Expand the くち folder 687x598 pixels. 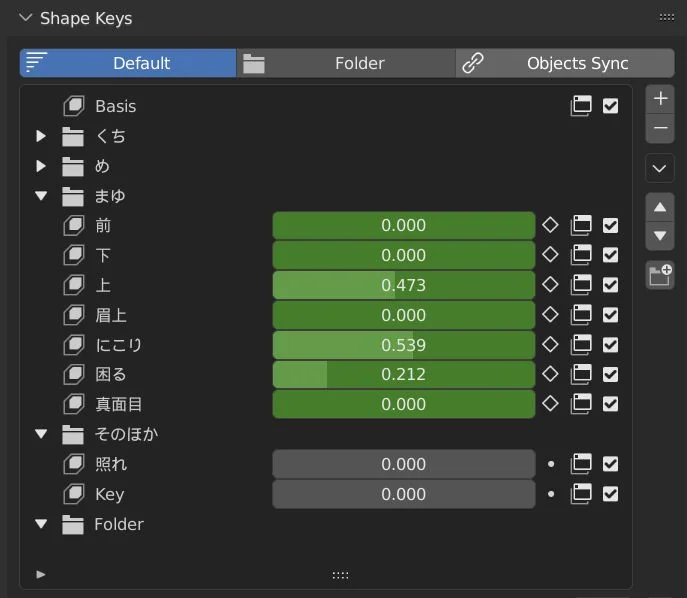[x=41, y=136]
